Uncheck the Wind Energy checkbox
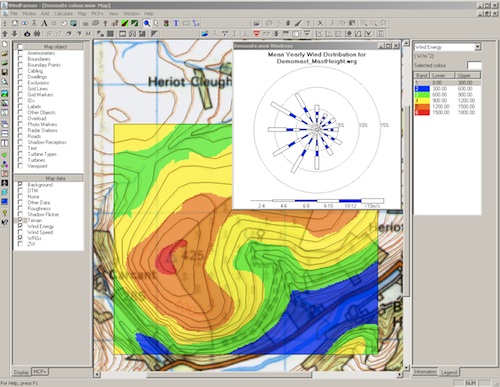Screen dimensions: 500x387 tap(20, 226)
